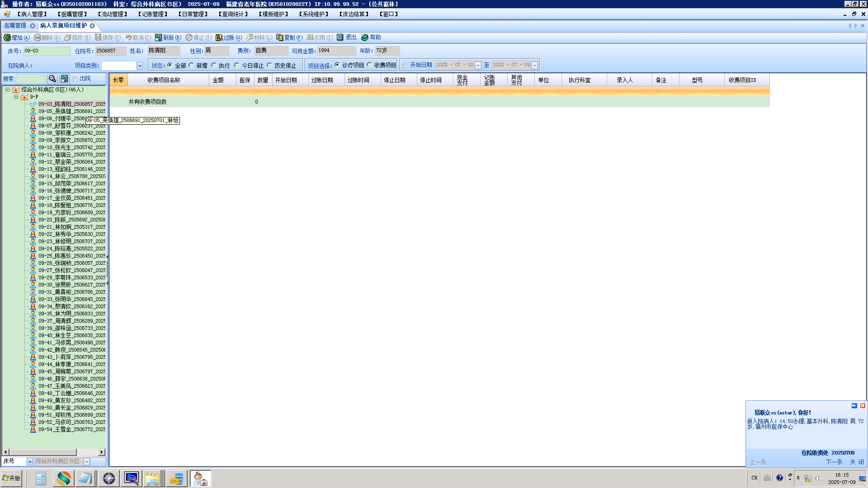Select the 执行 status radio button
This screenshot has width=868, height=488.
click(x=214, y=66)
